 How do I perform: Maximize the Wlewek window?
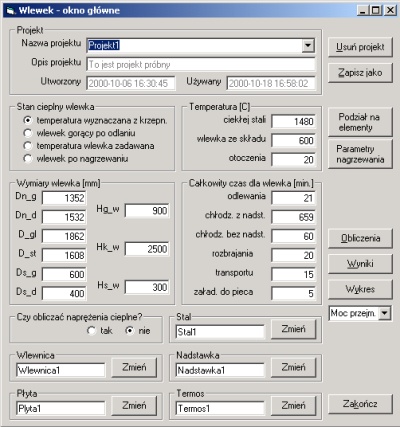point(375,10)
